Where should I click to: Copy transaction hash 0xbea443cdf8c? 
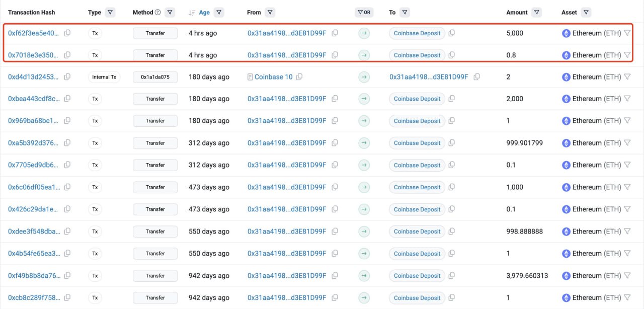click(67, 99)
